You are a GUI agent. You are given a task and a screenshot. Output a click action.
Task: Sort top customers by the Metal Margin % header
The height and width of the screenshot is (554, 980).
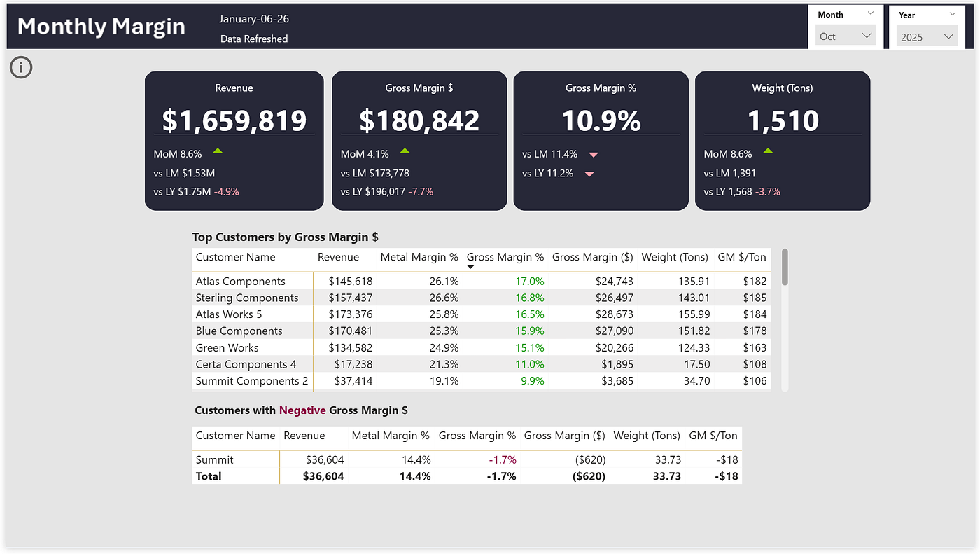(419, 257)
